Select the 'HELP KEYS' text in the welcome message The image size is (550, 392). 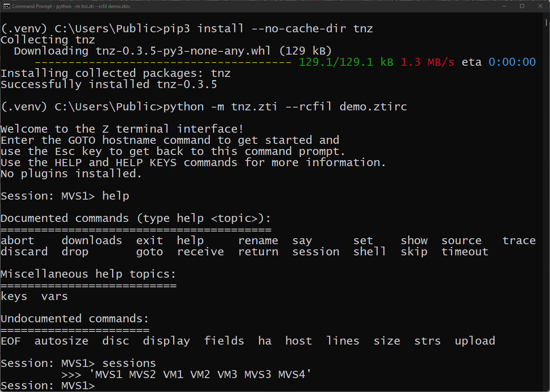tap(146, 162)
